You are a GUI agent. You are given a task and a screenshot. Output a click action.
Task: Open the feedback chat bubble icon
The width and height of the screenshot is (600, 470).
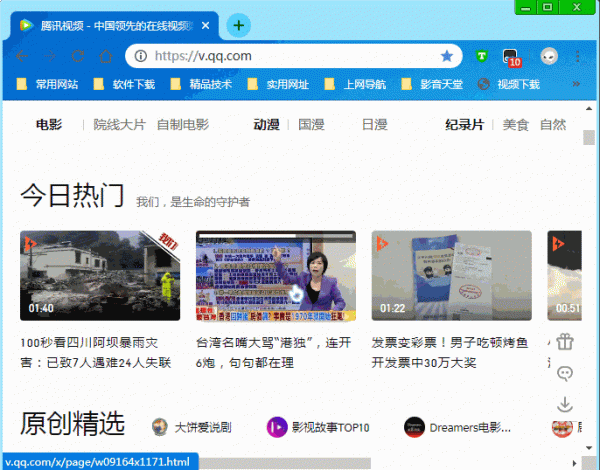click(565, 373)
